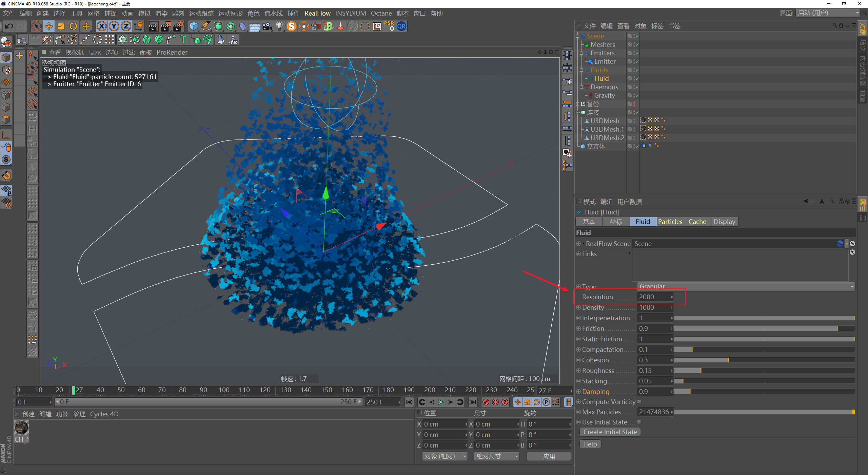This screenshot has width=868, height=475.
Task: Select the Rotate tool
Action: click(73, 26)
